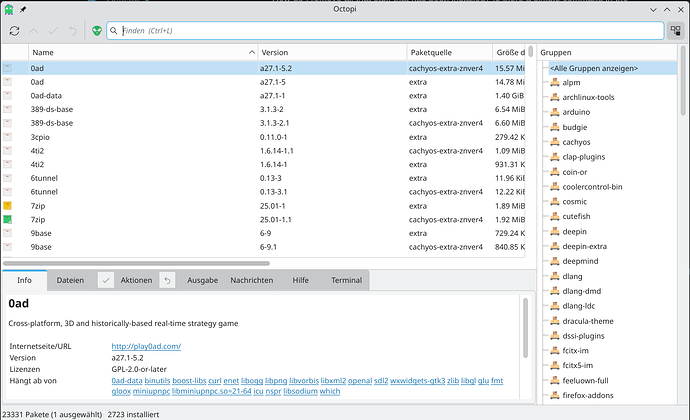690x420 pixels.
Task: Open the http://play0ad.com/ link
Action: [146, 346]
